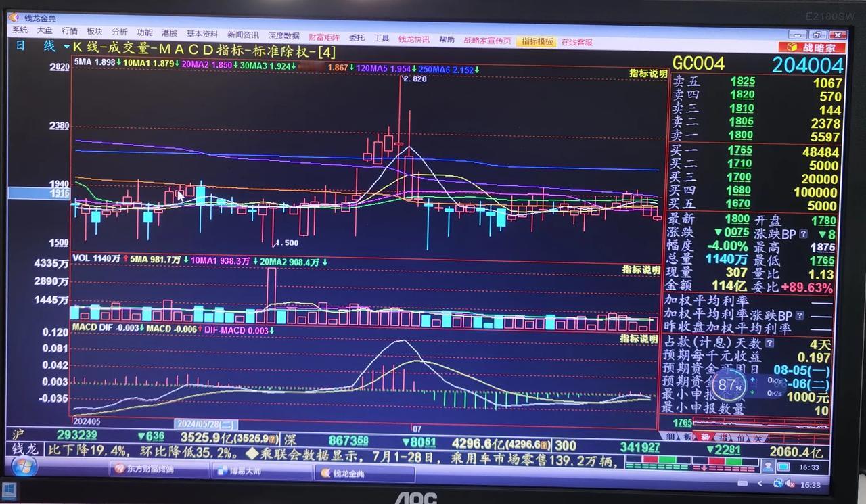Open the Windows Start button

tap(23, 466)
